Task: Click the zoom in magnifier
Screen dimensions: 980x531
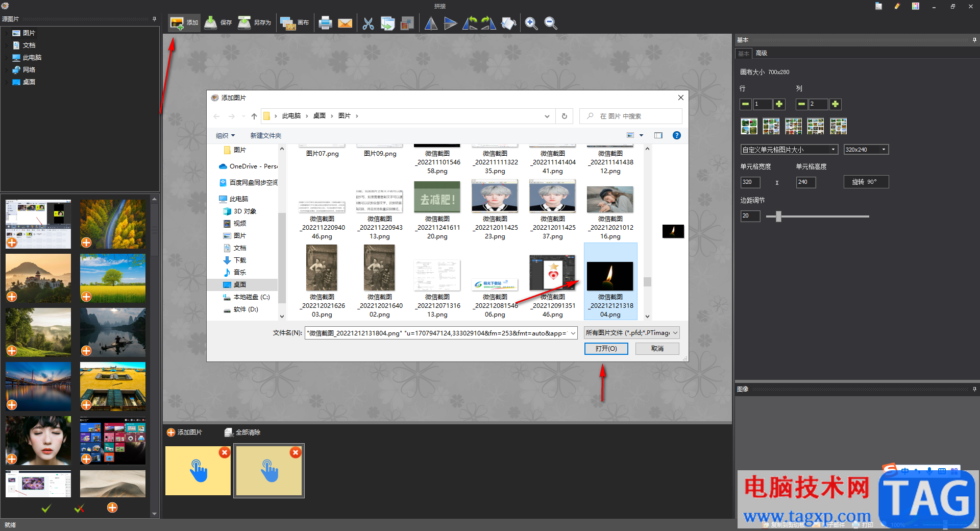Action: (531, 23)
